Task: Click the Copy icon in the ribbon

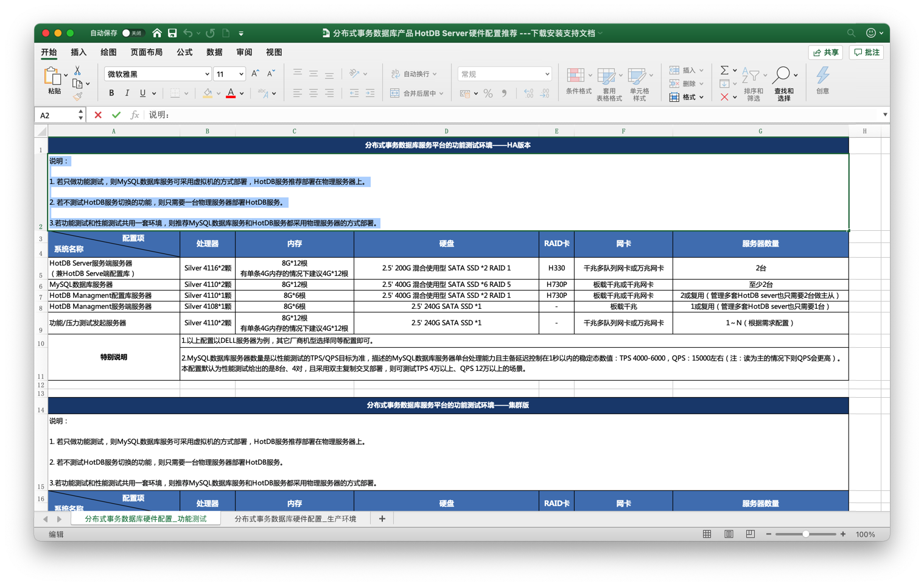Action: [x=77, y=83]
